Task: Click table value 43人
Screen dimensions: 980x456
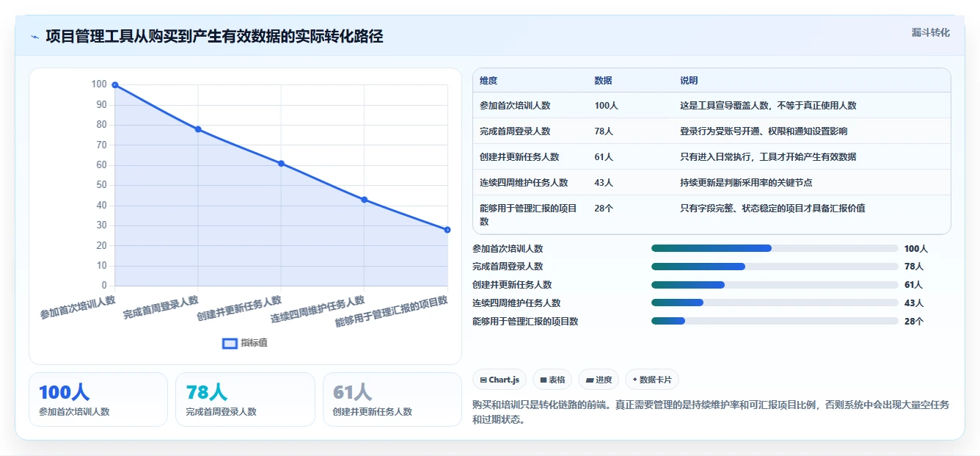Action: [604, 183]
